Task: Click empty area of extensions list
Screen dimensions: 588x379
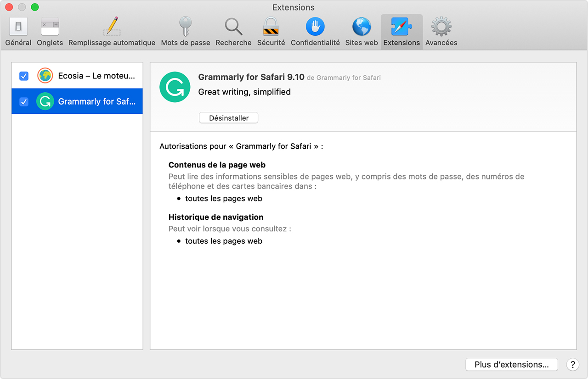Action: pos(77,229)
